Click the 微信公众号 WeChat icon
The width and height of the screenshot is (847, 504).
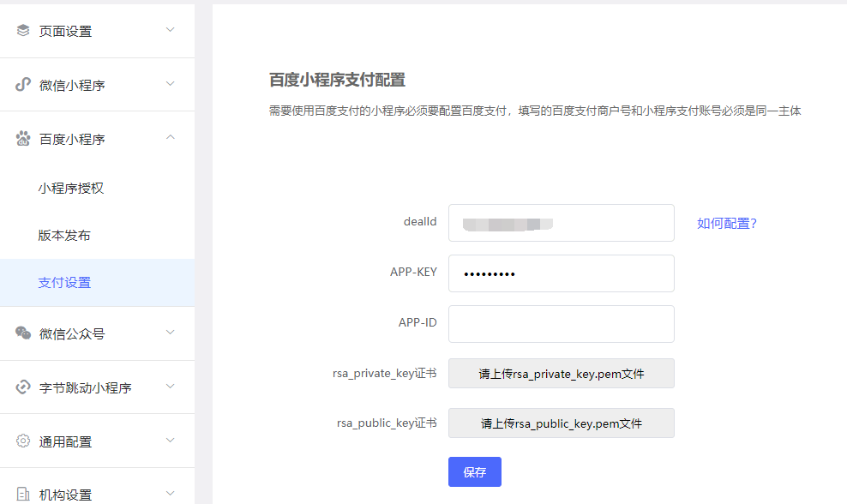[x=22, y=333]
